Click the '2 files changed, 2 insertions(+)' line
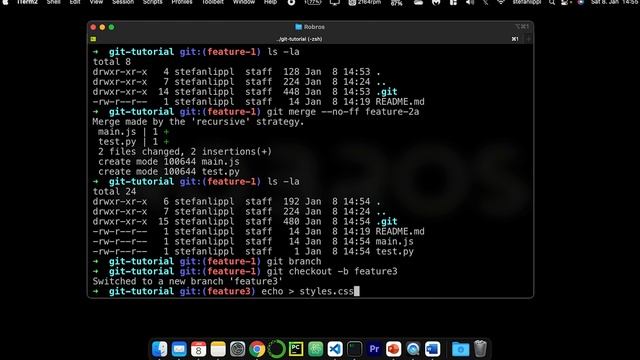640x360 pixels. pos(184,152)
